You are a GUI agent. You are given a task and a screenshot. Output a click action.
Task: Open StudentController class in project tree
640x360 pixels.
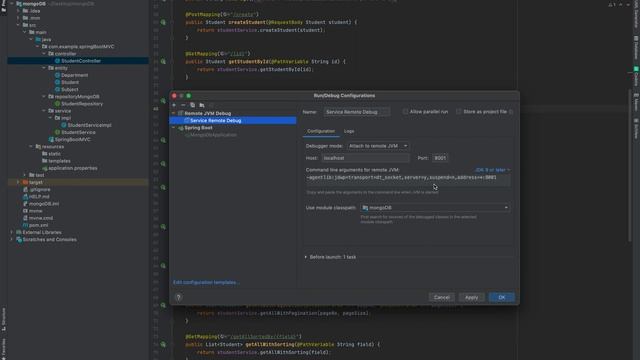tap(81, 61)
